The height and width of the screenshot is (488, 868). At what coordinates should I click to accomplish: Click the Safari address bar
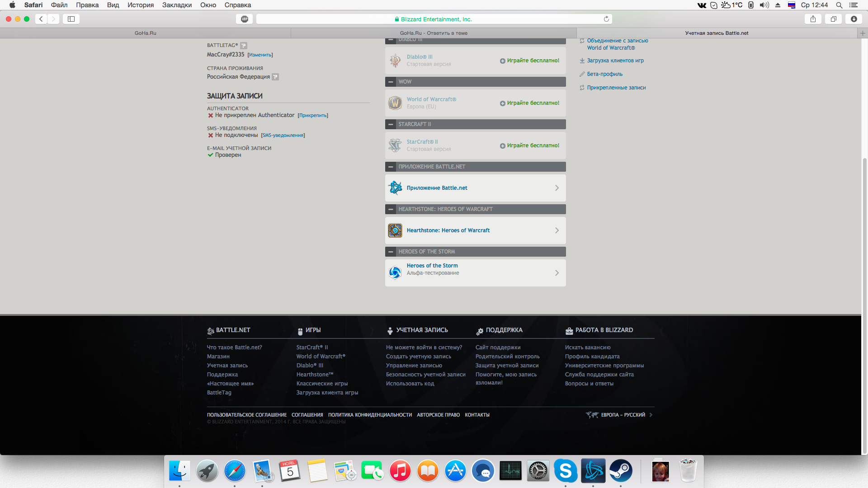[434, 19]
